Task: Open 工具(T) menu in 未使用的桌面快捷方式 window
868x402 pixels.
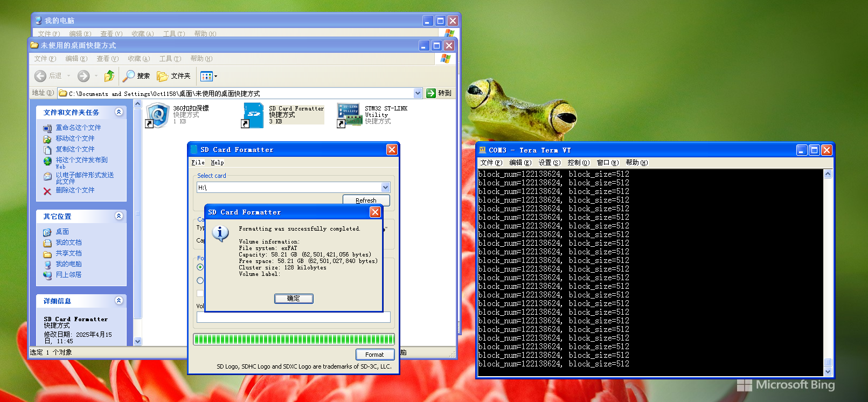Action: click(170, 59)
